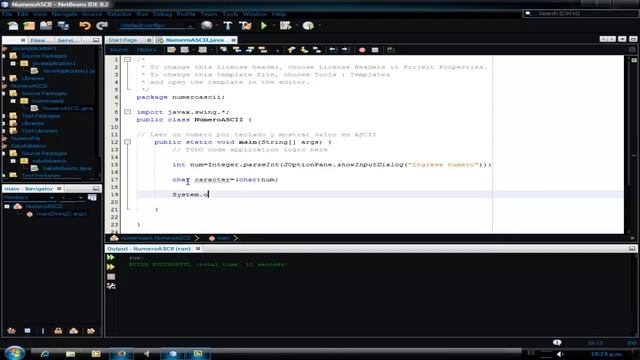Collapse NumeroASCII class node in Navigator

7,207
